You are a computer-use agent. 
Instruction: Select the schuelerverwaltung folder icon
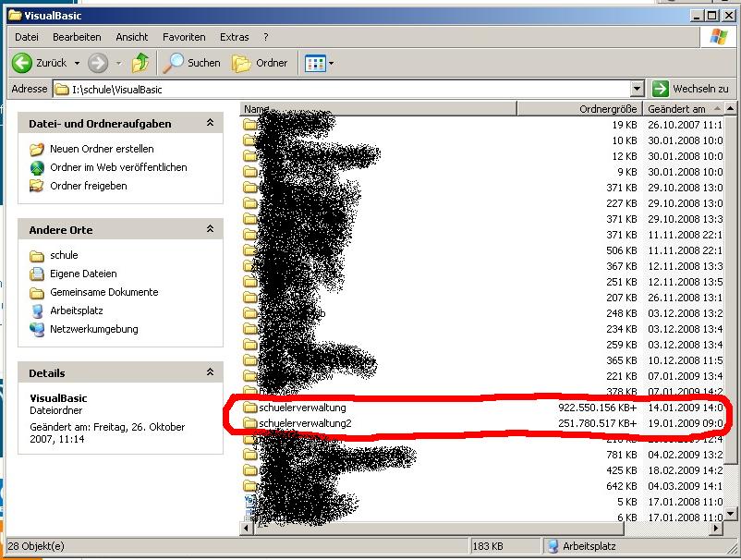pyautogui.click(x=250, y=408)
